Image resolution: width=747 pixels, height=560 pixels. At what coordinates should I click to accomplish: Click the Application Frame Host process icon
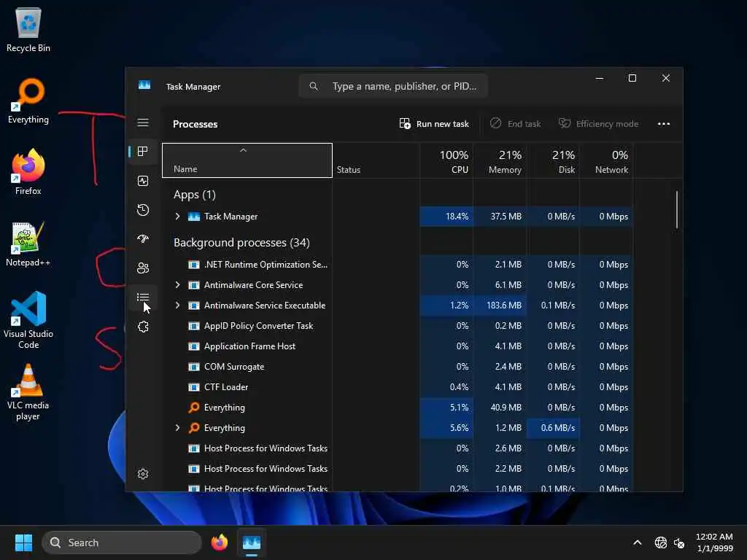pyautogui.click(x=194, y=346)
